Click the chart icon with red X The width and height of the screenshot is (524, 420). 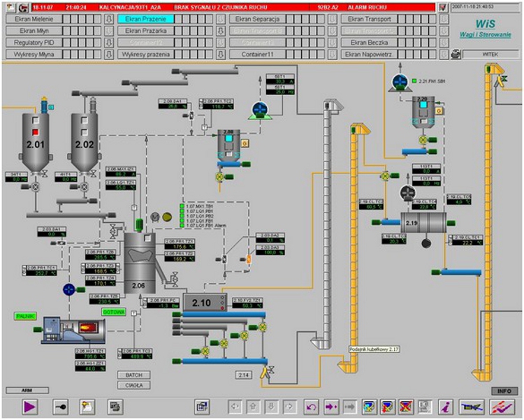click(406, 407)
